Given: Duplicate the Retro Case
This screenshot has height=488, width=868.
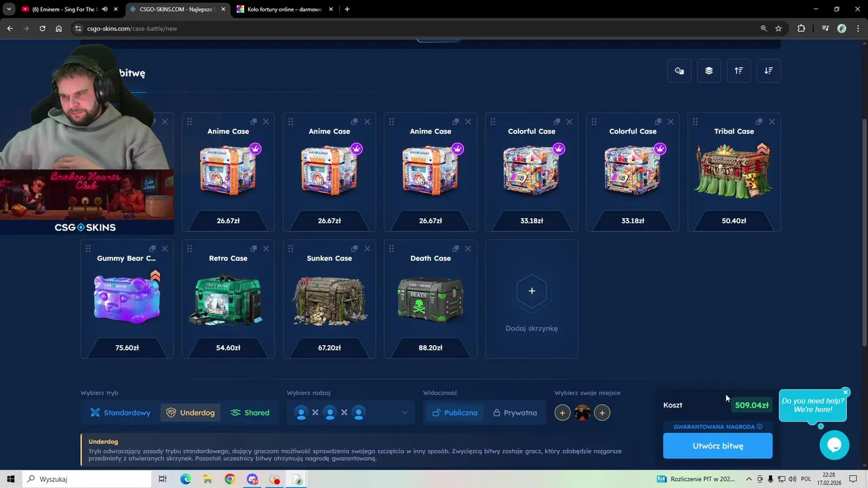Looking at the screenshot, I should click(254, 249).
